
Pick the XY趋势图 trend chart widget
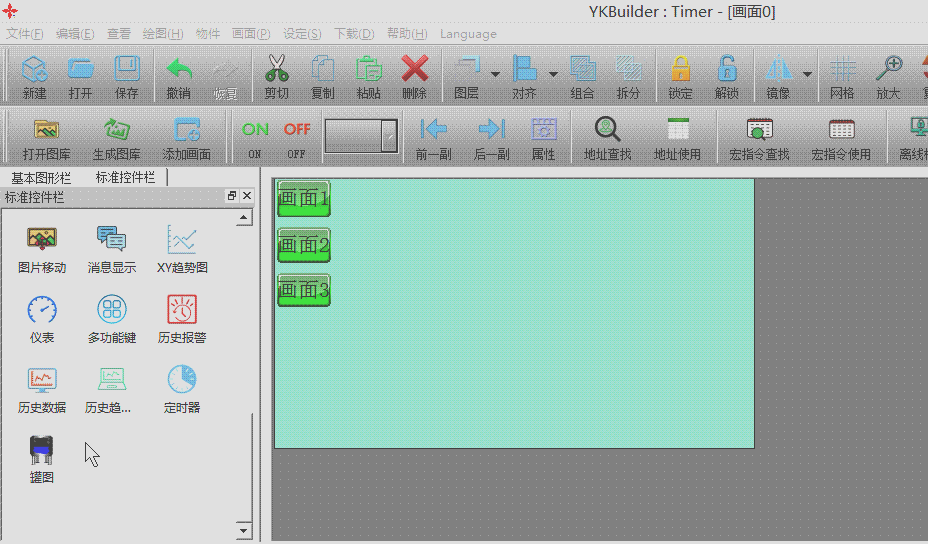(182, 240)
